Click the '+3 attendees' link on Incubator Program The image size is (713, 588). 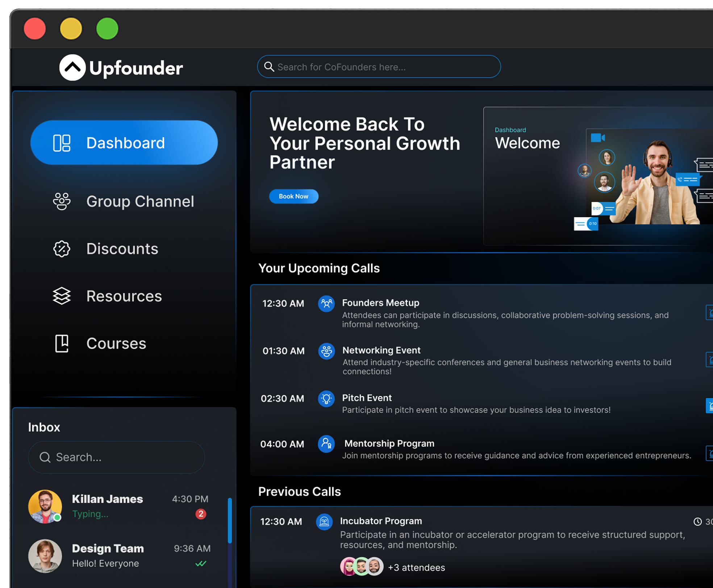417,567
